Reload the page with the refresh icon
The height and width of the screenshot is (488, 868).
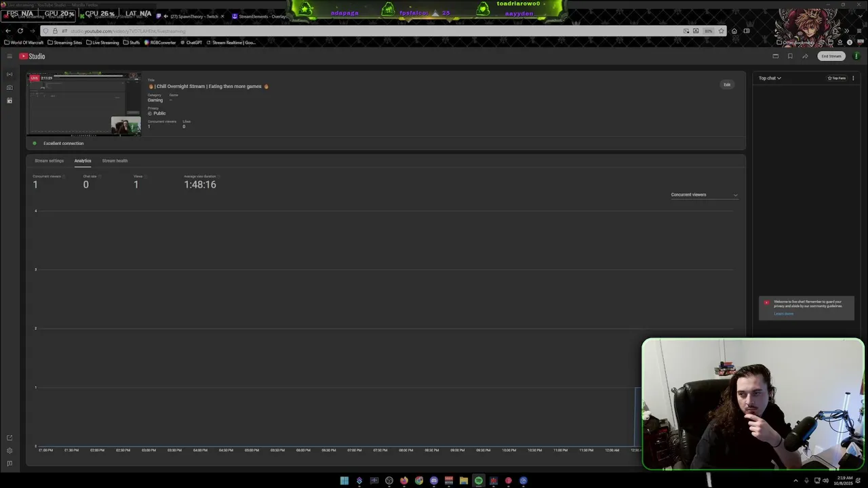tap(20, 30)
